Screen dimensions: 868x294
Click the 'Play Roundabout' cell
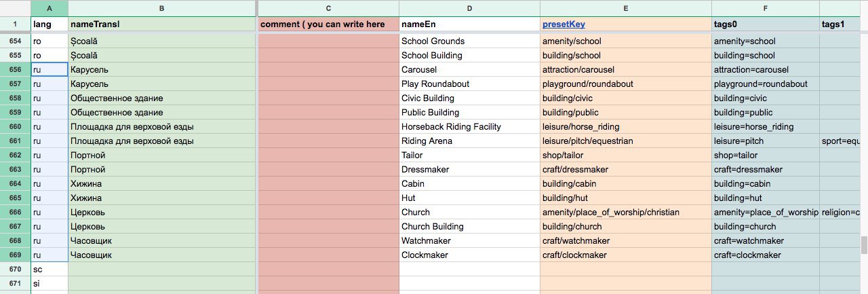[x=469, y=84]
